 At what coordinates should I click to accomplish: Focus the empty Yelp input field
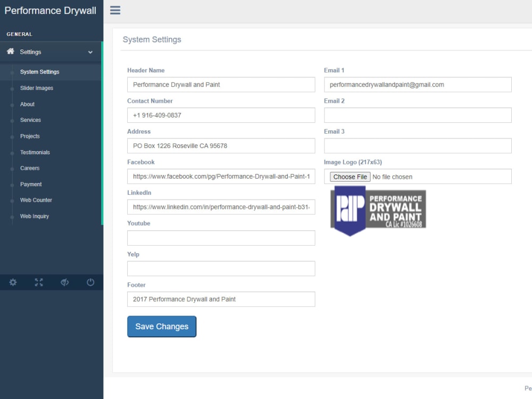click(221, 268)
